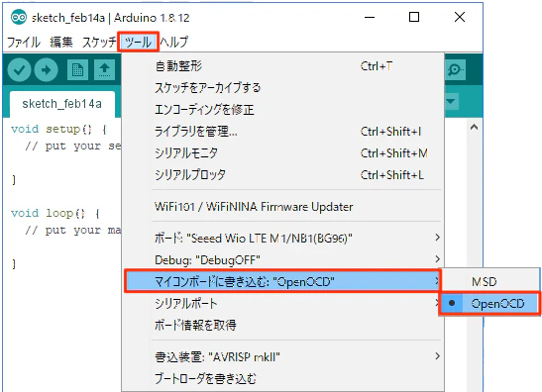Select ボード情報を取得
The width and height of the screenshot is (542, 392).
(x=282, y=325)
